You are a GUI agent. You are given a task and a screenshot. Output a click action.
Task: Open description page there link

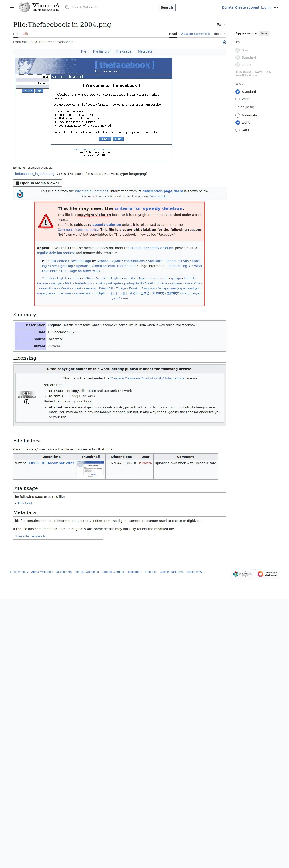(x=163, y=191)
